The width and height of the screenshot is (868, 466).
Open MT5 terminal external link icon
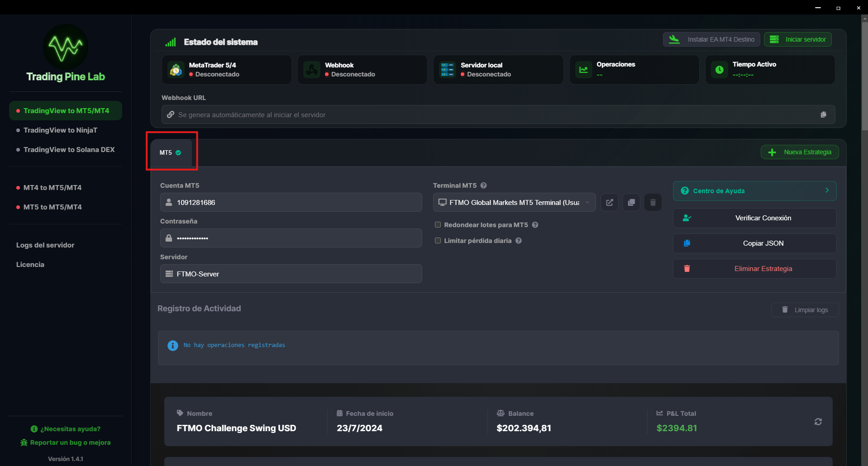[x=610, y=203]
